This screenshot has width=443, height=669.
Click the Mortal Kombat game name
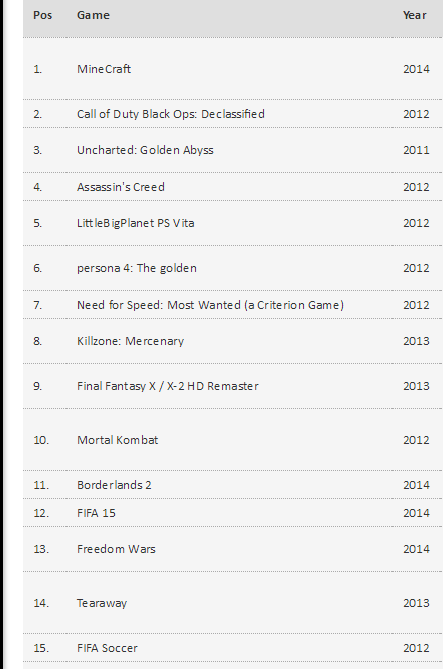tap(117, 440)
